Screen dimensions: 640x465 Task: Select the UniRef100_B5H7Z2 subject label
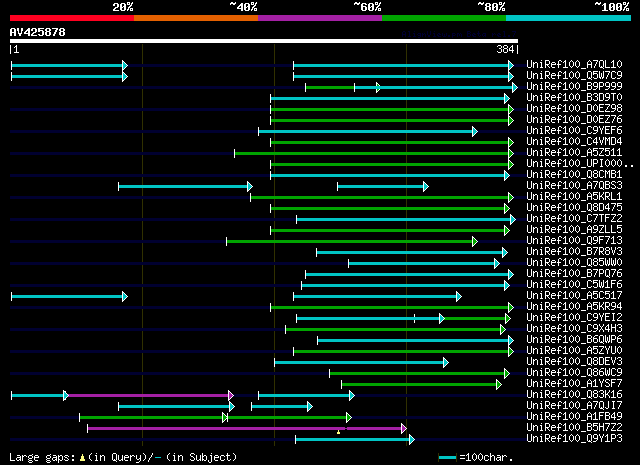[574, 427]
